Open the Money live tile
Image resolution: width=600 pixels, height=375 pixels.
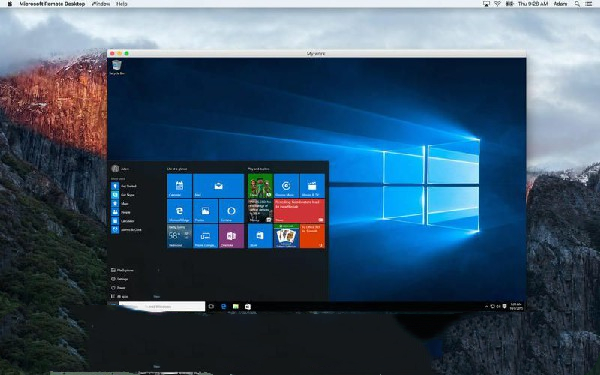(x=260, y=211)
